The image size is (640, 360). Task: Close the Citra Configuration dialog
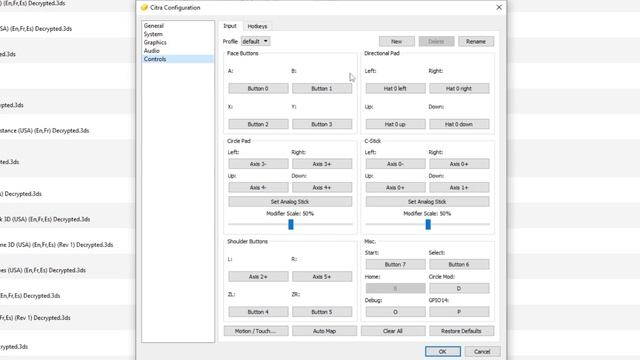pyautogui.click(x=499, y=7)
